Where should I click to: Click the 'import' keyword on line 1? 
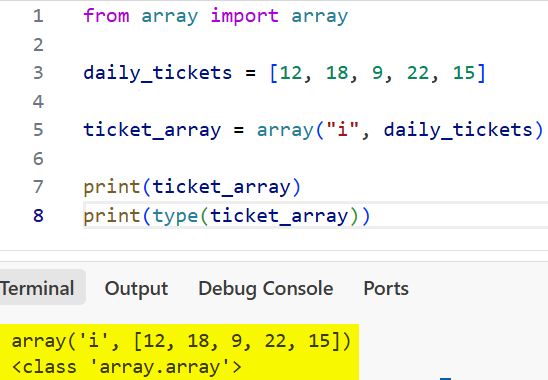(x=244, y=16)
